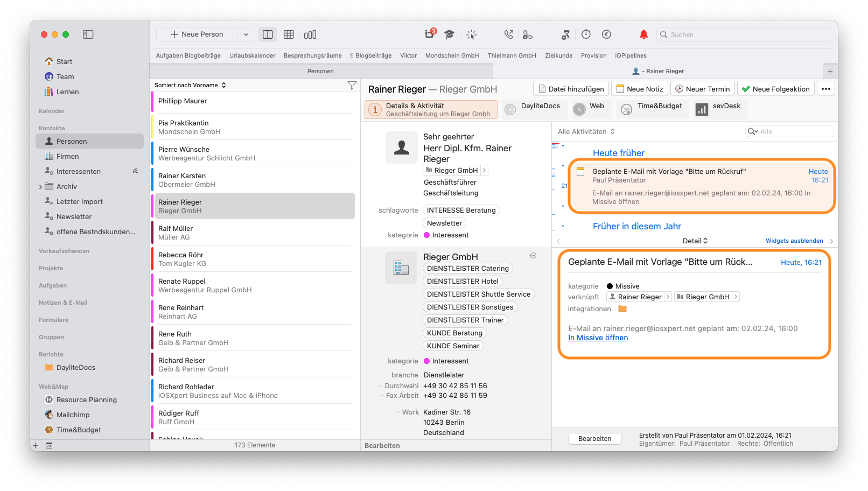Open the euro billing icon
Image resolution: width=868 pixels, height=491 pixels.
[606, 34]
